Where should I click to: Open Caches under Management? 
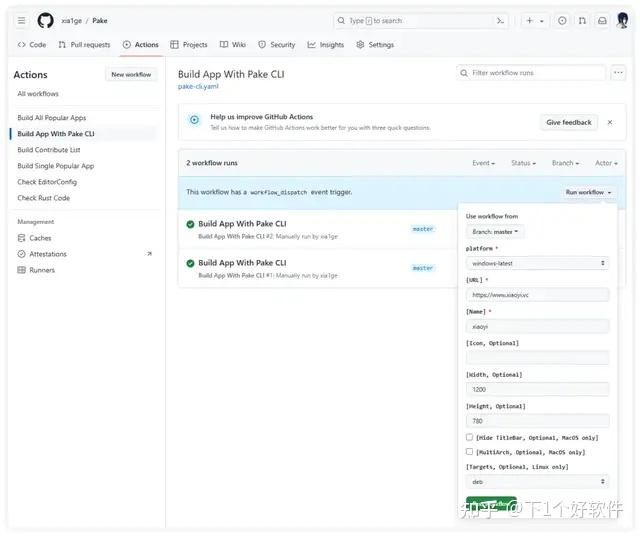(35, 238)
